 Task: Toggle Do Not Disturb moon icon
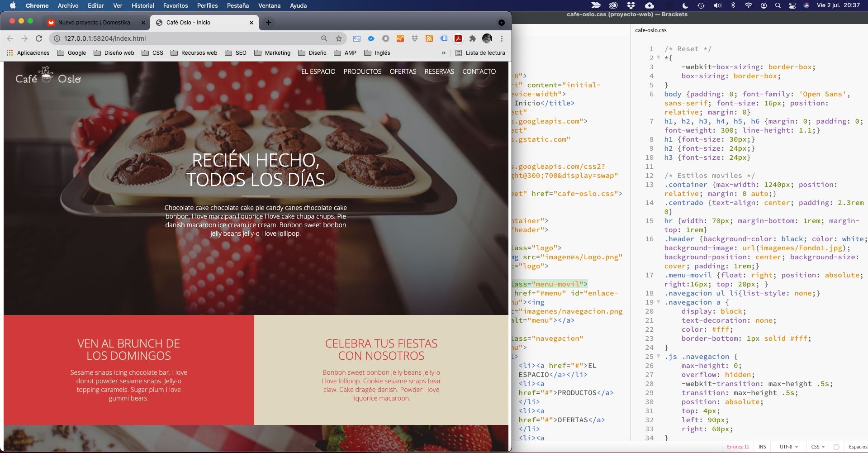point(685,5)
